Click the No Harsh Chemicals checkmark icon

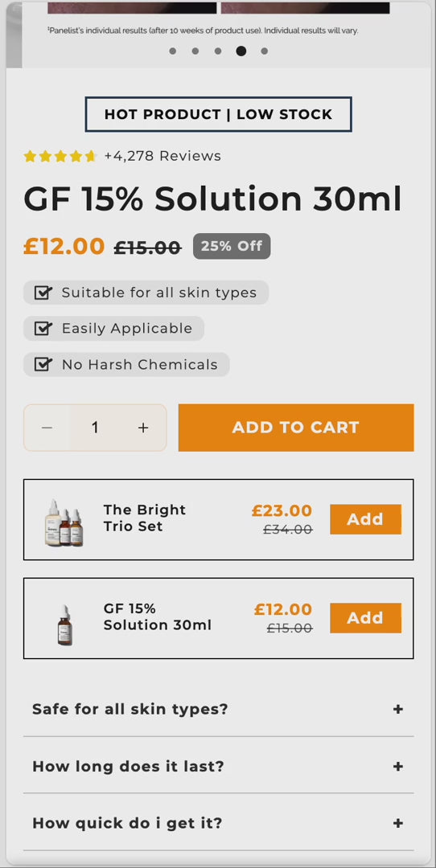coord(43,364)
